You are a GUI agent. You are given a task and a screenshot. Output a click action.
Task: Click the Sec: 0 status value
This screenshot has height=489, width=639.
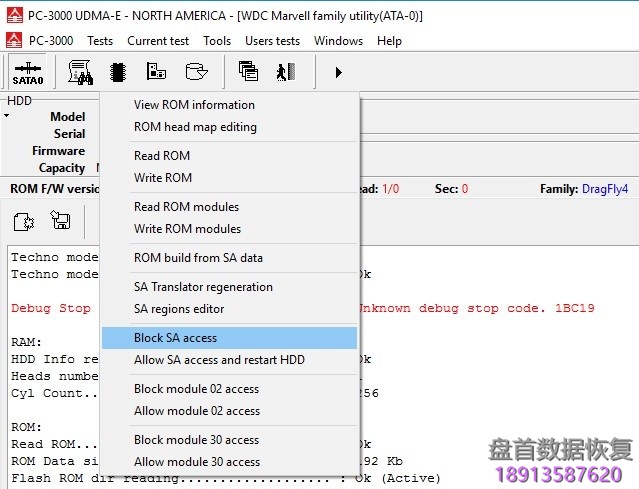pos(452,189)
